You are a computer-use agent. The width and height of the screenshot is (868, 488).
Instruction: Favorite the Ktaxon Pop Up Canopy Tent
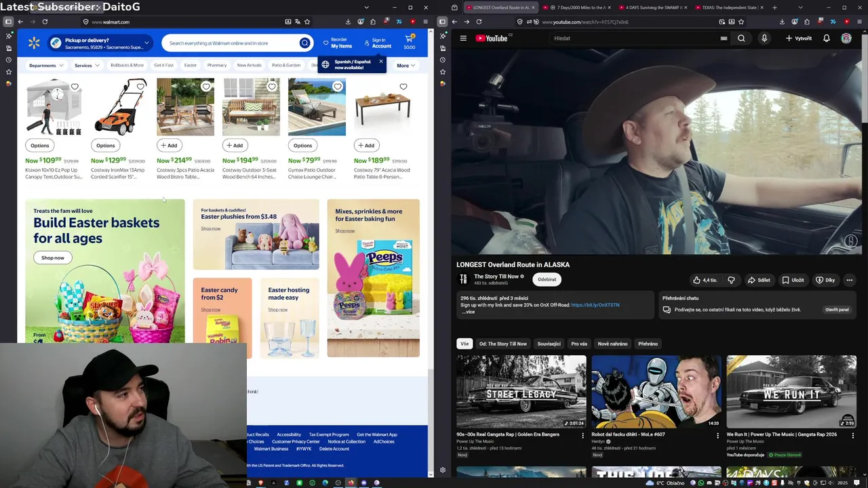(x=75, y=87)
